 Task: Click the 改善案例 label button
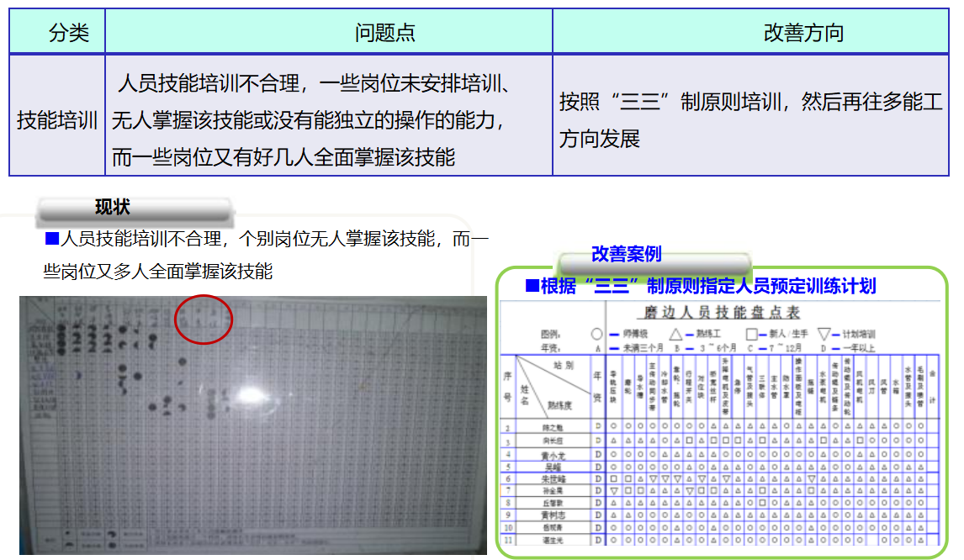(x=626, y=254)
